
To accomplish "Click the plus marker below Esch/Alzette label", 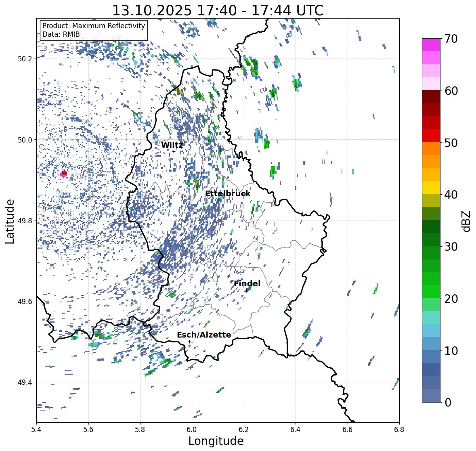I will pyautogui.click(x=189, y=342).
